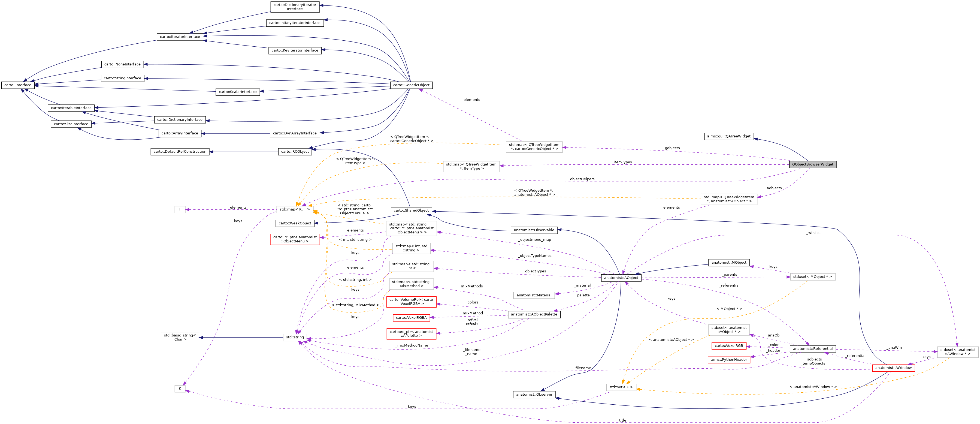Select the std::map< K, T > node
This screenshot has height=424, width=980.
[295, 210]
